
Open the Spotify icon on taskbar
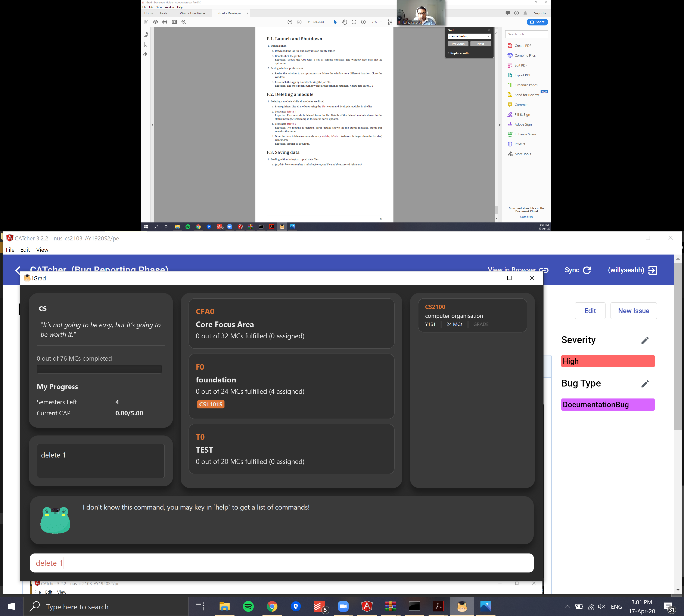(248, 607)
